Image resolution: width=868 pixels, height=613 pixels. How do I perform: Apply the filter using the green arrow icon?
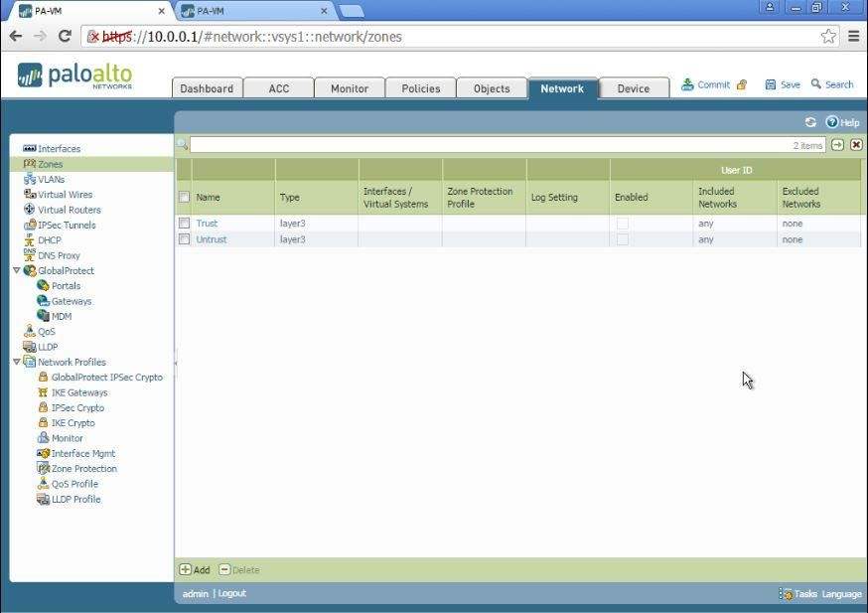tap(838, 145)
